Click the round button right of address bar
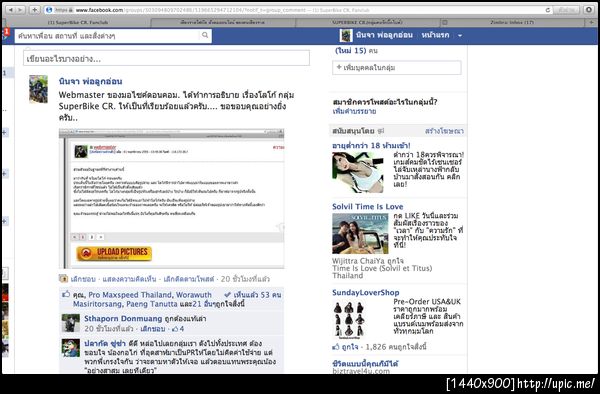 (589, 10)
